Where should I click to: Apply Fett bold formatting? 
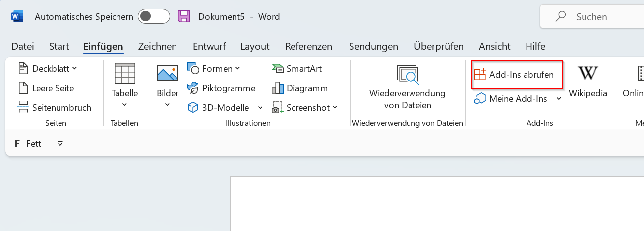click(28, 144)
